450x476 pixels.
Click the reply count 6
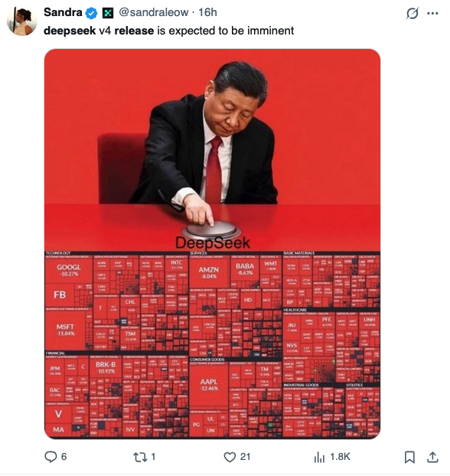pos(64,457)
